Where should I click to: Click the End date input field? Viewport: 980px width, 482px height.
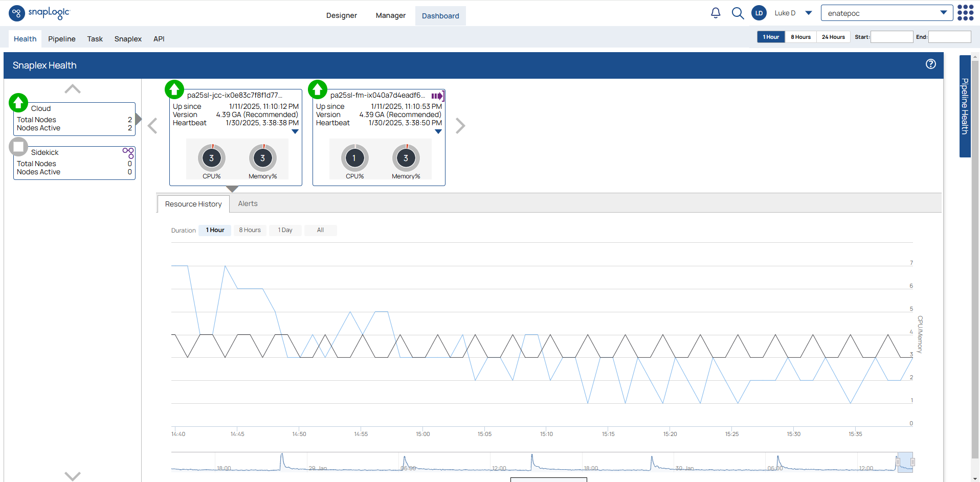click(x=950, y=37)
